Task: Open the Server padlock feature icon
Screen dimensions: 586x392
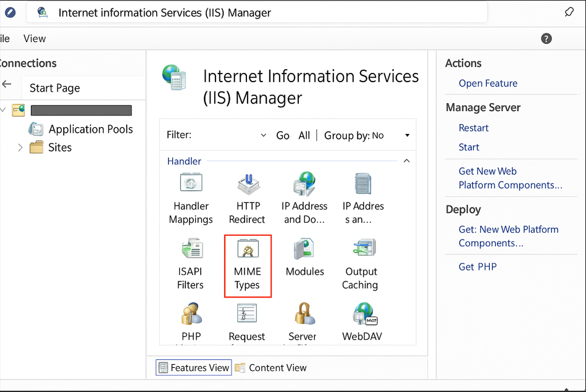Action: (x=304, y=313)
